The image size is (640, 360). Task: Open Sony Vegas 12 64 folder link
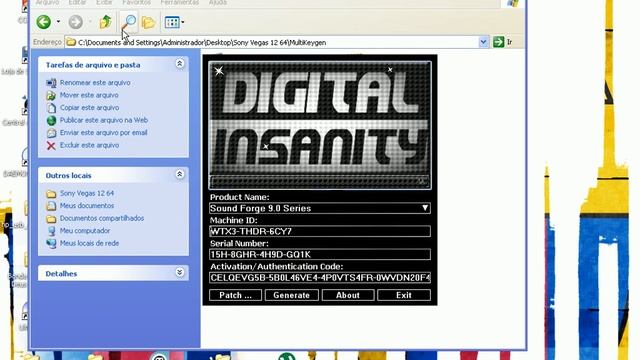point(87,193)
